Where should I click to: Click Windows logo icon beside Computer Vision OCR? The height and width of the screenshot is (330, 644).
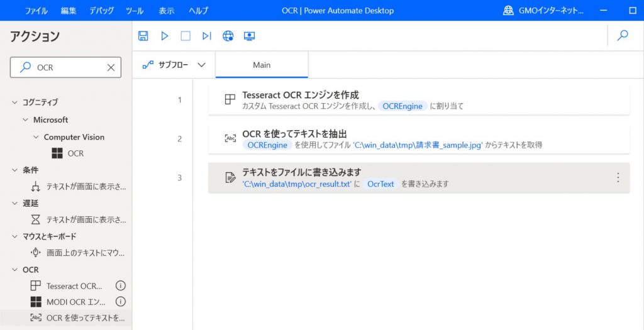click(57, 153)
